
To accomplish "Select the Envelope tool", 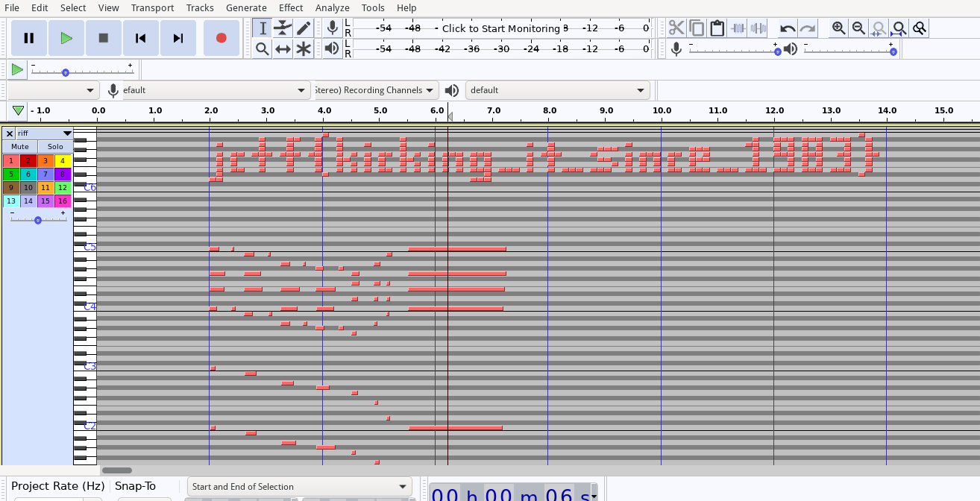I will click(x=283, y=28).
